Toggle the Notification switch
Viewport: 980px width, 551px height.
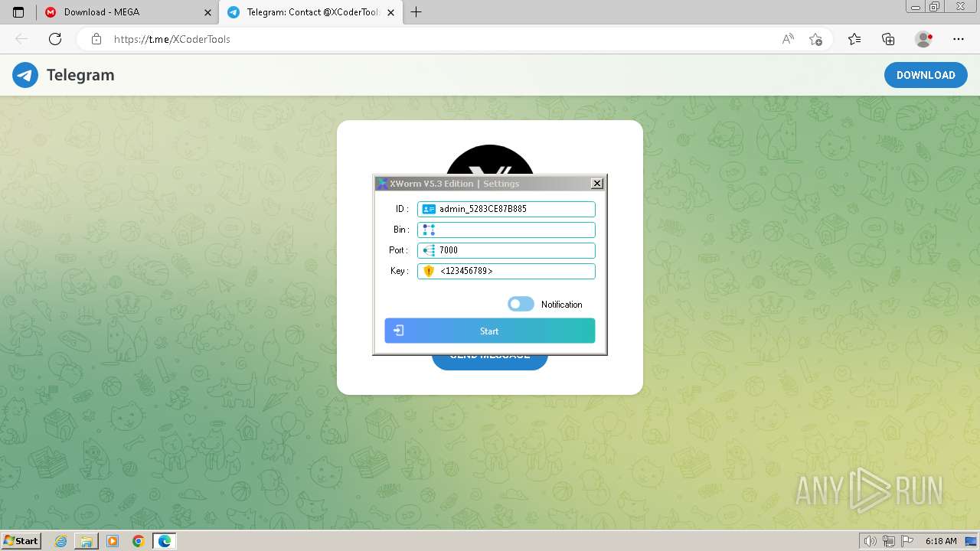[x=521, y=305]
